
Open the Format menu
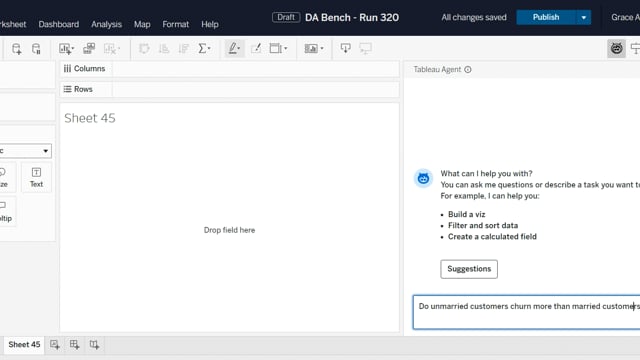click(176, 24)
